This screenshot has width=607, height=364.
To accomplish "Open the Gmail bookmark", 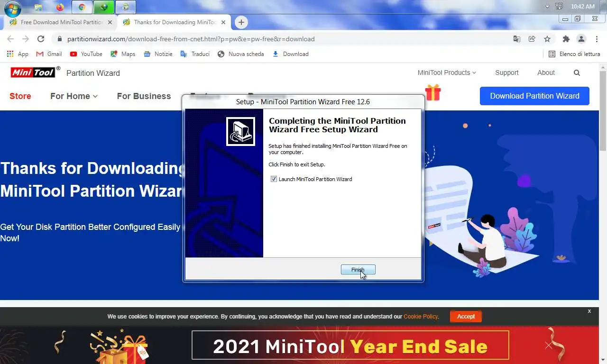I will click(49, 54).
